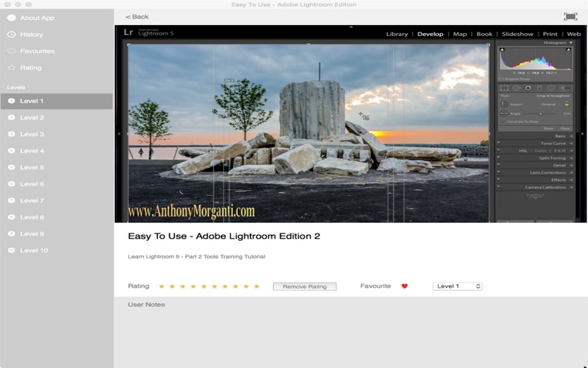Click the Angle slider handle
Viewport: 588px width, 368px height.
pos(540,114)
